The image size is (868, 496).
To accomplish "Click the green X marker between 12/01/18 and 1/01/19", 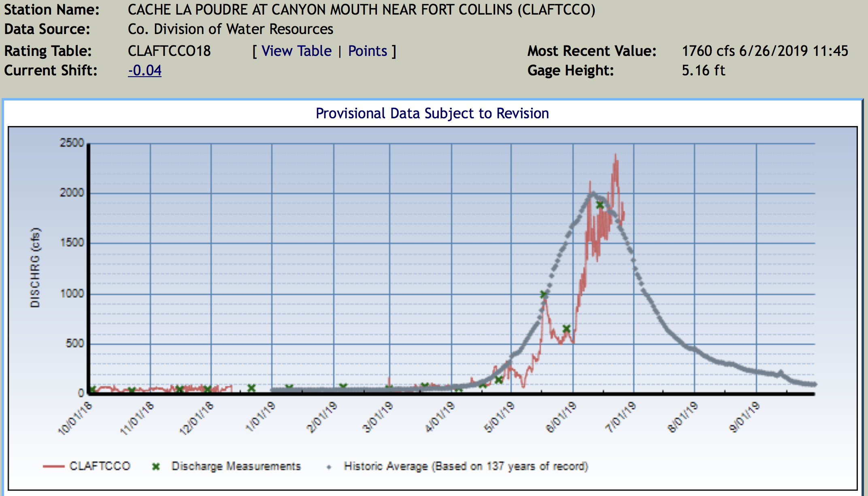I will [x=251, y=388].
